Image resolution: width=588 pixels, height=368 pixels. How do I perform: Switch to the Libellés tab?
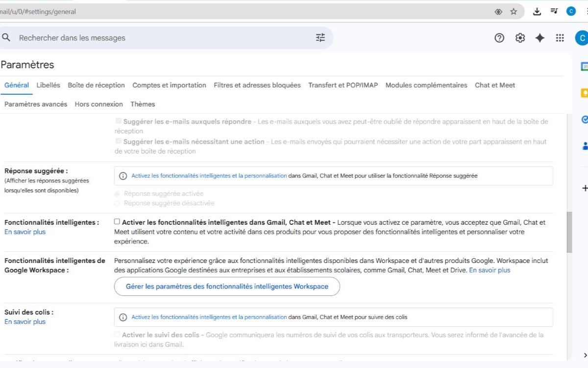tap(48, 85)
